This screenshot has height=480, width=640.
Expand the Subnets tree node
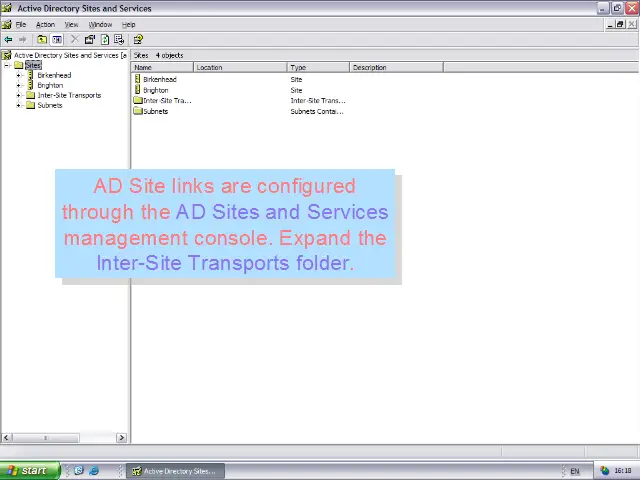point(19,105)
